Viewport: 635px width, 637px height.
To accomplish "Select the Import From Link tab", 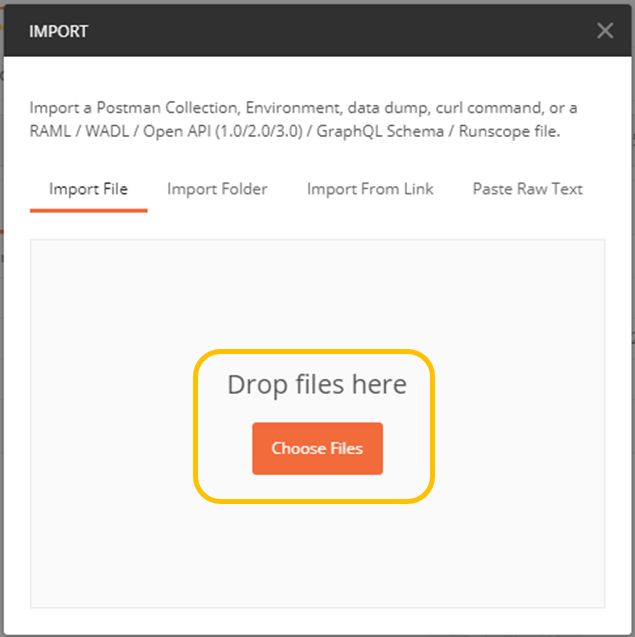I will click(x=370, y=189).
